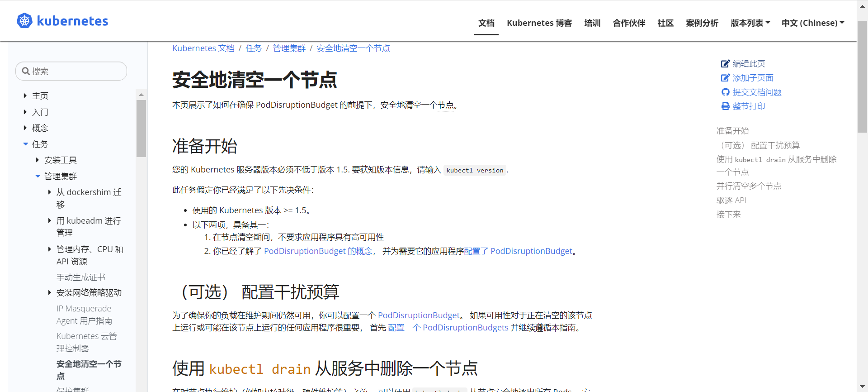This screenshot has height=392, width=868.
Task: Expand the 从 dockershim 迁移 arrow
Action: click(x=49, y=192)
